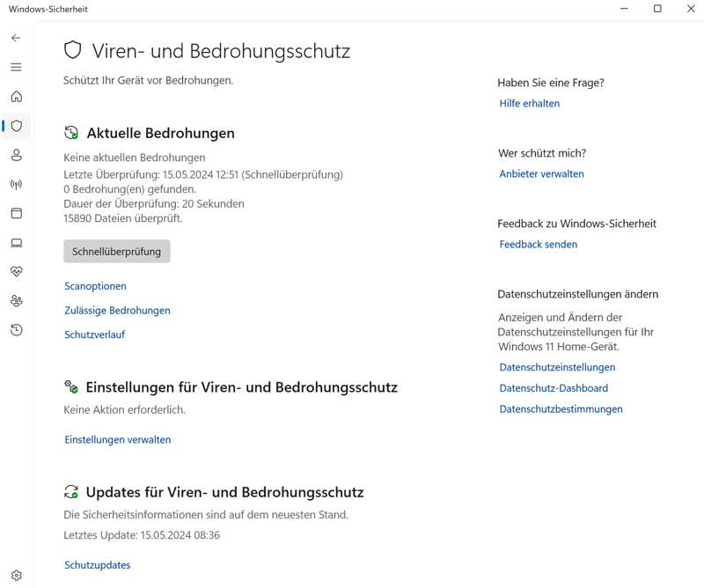Open the Scanoptionen link
Viewport: 704px width, 588px height.
pyautogui.click(x=95, y=286)
